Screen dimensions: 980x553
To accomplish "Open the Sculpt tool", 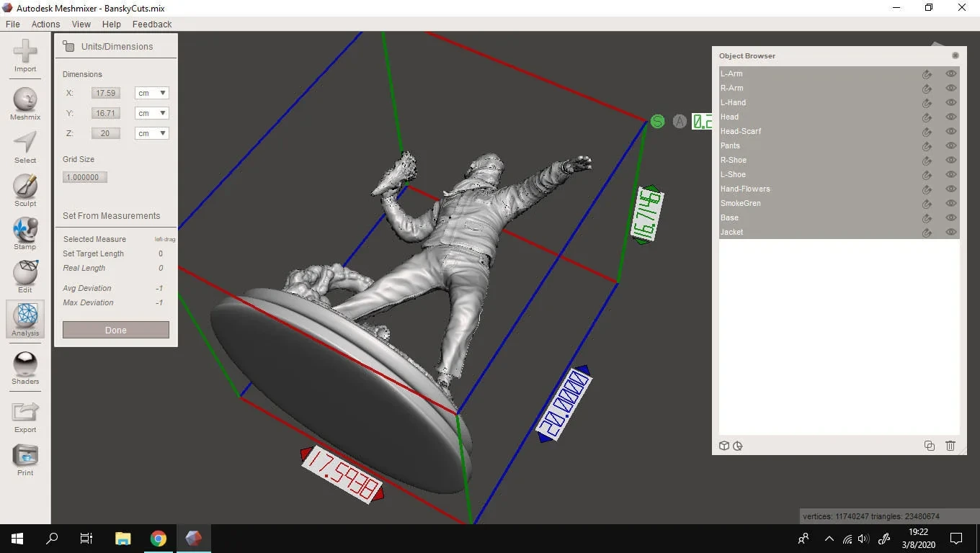I will [24, 189].
